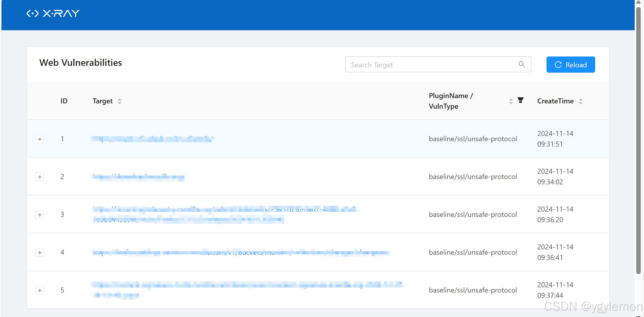Sort by Target column arrows
Image resolution: width=644 pixels, height=317 pixels.
[x=120, y=101]
